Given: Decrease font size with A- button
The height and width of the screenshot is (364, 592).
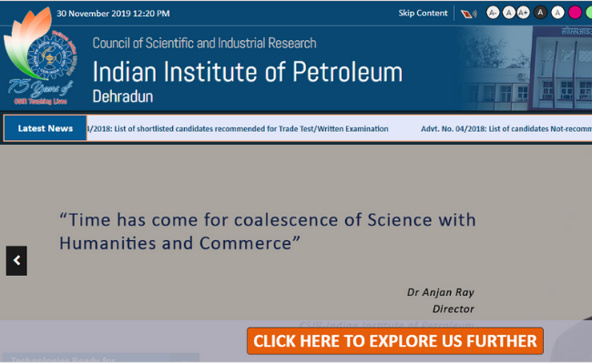Looking at the screenshot, I should coord(493,13).
